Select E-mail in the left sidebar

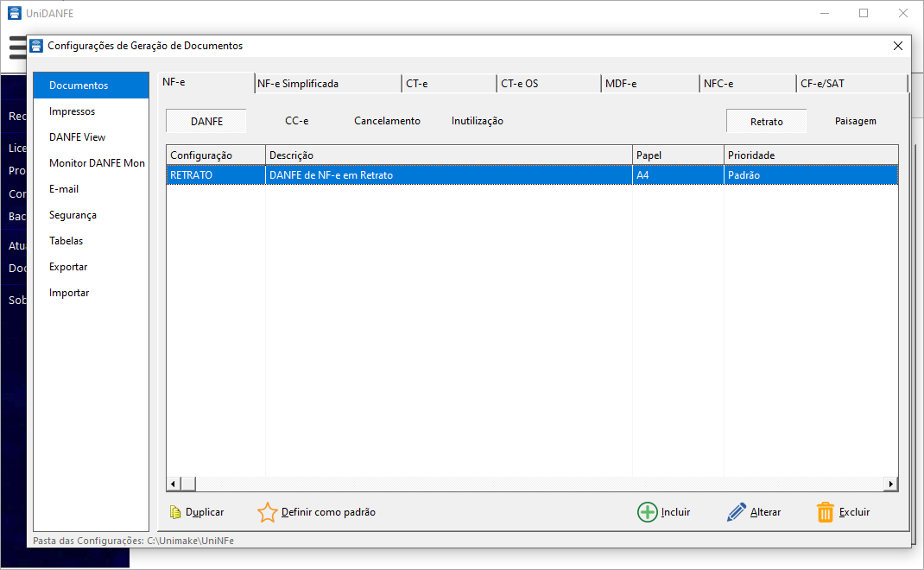(x=64, y=189)
